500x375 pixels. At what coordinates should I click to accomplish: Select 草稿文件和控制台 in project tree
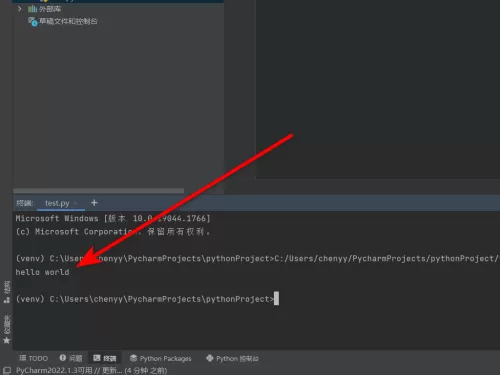coord(68,21)
